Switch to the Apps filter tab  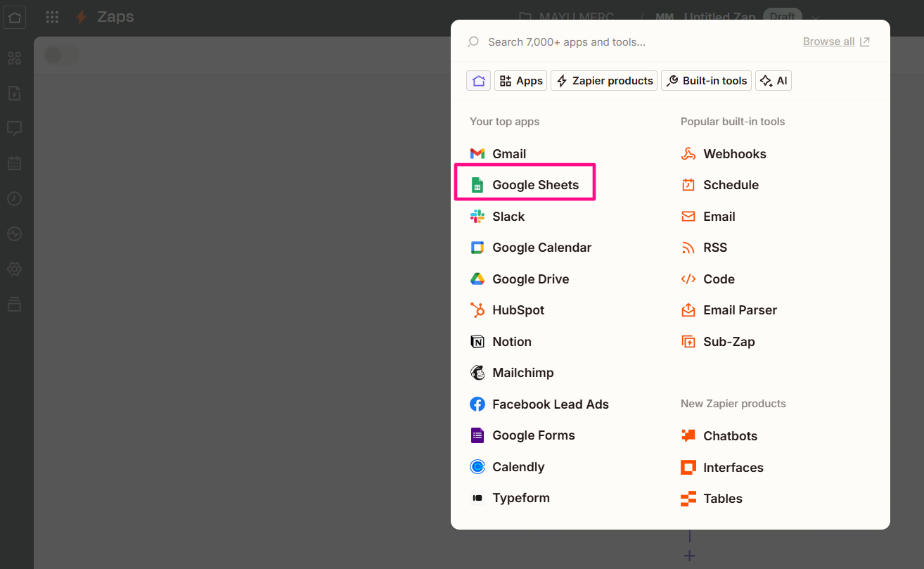pos(521,81)
